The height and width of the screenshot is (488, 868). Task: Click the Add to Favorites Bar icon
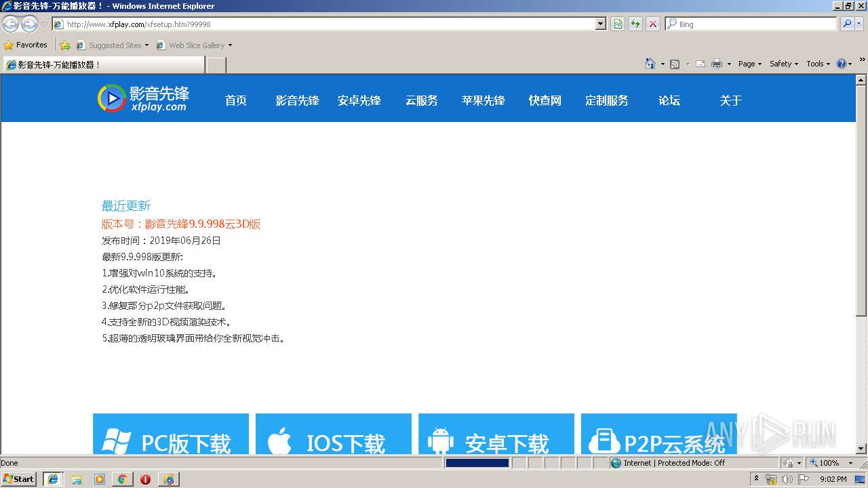[x=65, y=45]
